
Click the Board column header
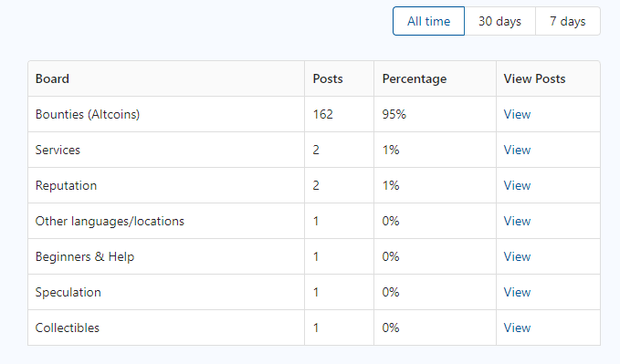pos(52,78)
